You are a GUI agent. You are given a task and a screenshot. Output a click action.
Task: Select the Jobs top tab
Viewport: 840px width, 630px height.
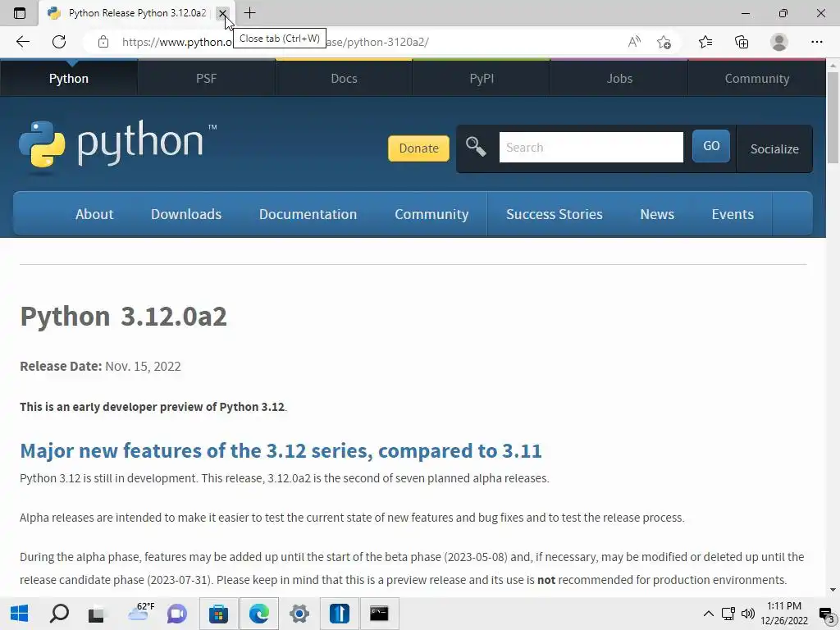click(x=619, y=78)
